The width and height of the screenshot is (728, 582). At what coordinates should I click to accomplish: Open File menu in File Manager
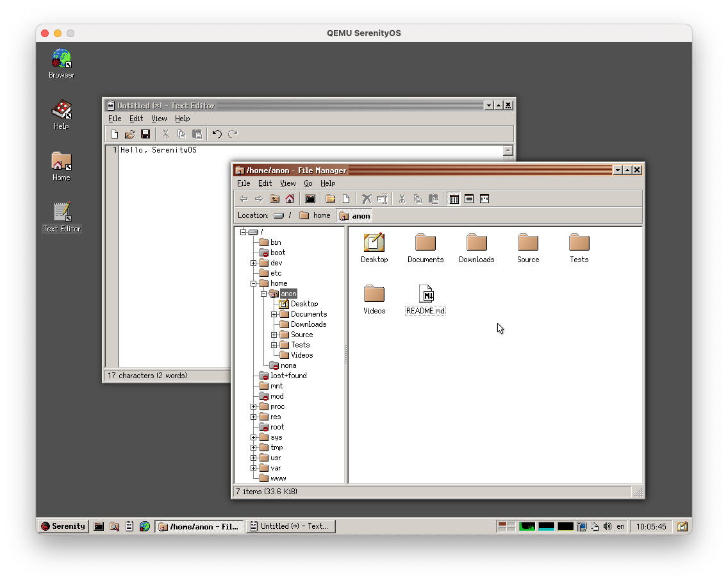244,183
